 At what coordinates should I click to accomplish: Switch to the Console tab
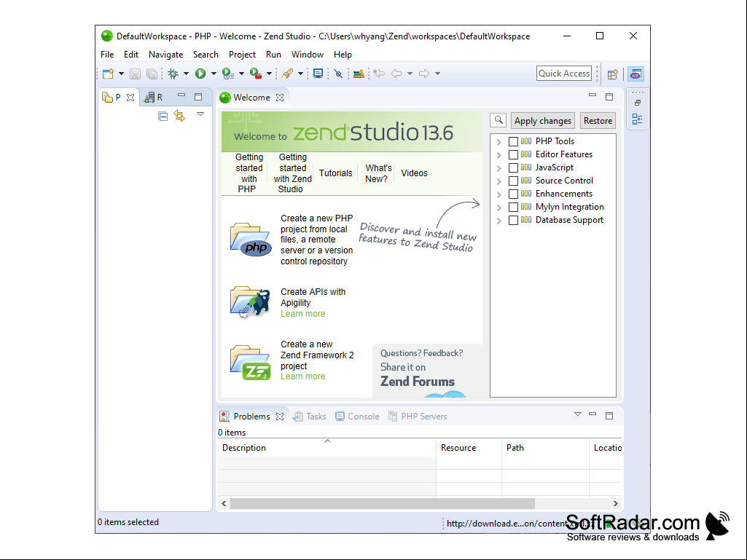coord(357,417)
